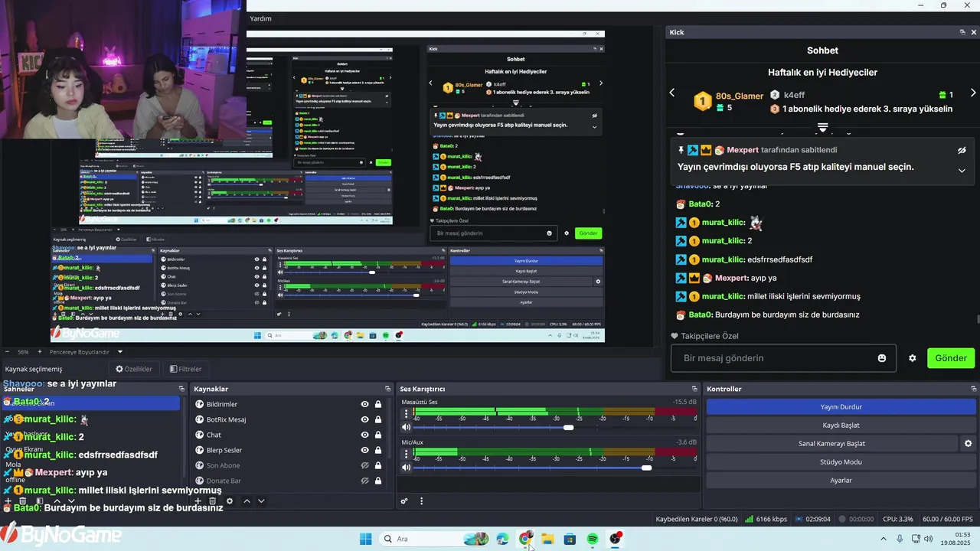980x551 pixels.
Task: Click the Kaynaklar list scrollbar
Action: [388, 429]
